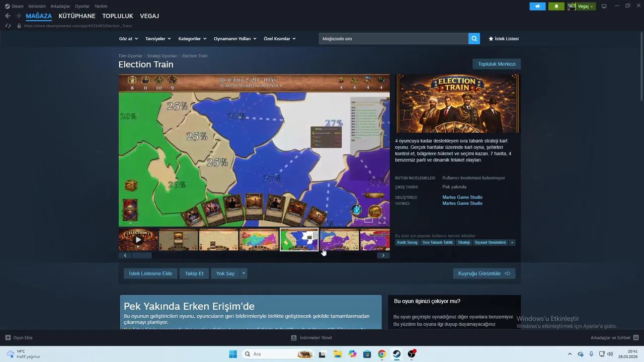Select the Siyaset Simülatörü tag

pyautogui.click(x=490, y=242)
